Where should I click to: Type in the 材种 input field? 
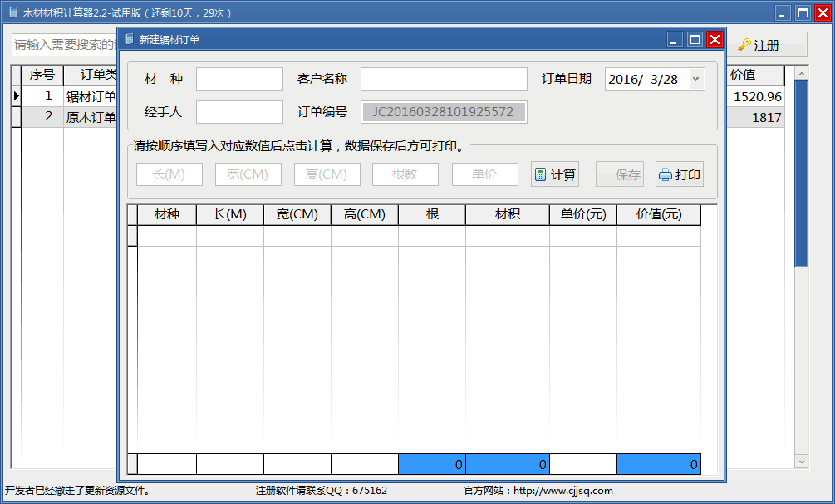coord(239,79)
